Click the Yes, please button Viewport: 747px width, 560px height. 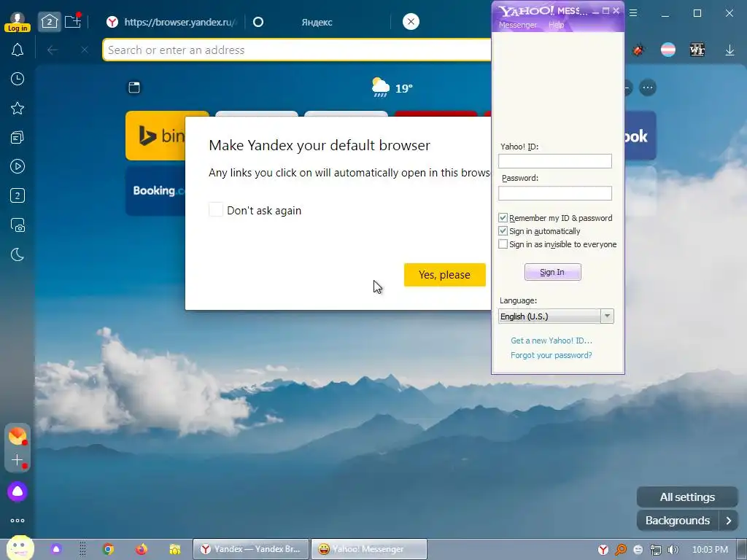444,275
